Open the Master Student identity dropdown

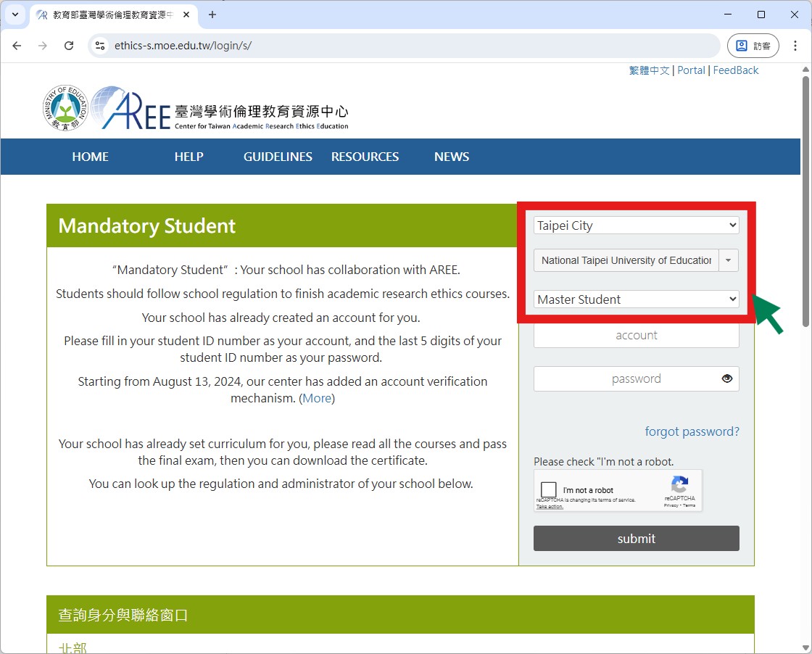[x=636, y=299]
